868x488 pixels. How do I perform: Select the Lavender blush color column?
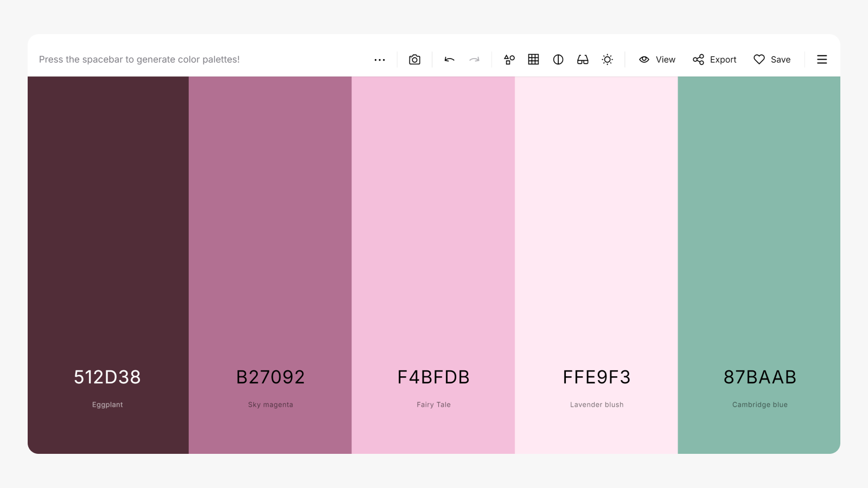(x=596, y=217)
